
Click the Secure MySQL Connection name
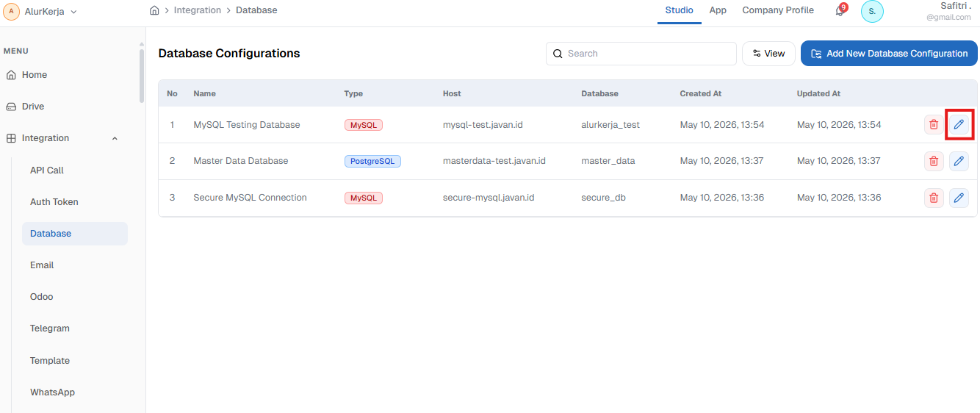click(x=250, y=198)
